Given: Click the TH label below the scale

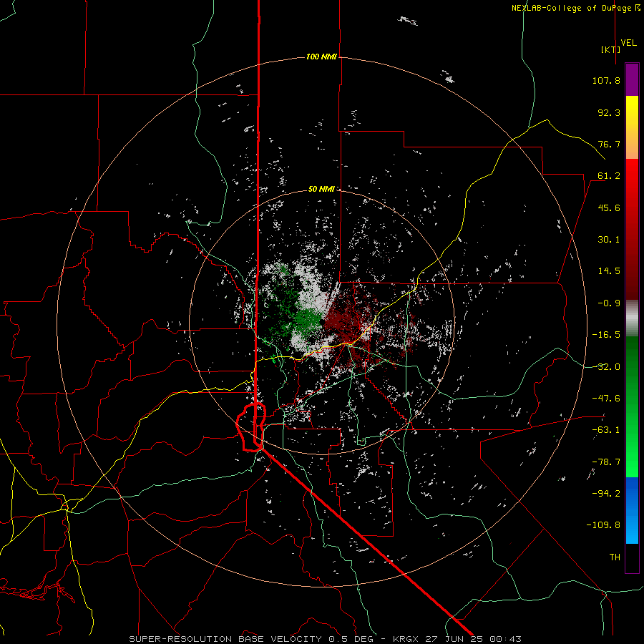Looking at the screenshot, I should pyautogui.click(x=615, y=557).
